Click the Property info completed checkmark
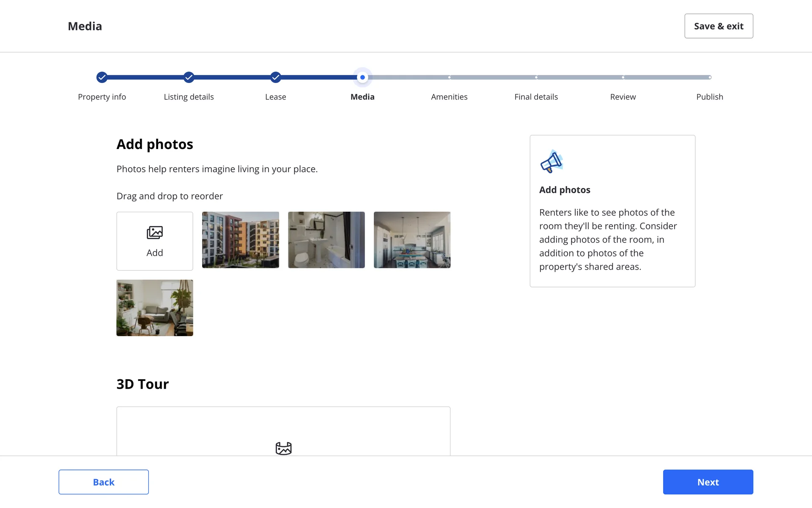 [x=101, y=77]
